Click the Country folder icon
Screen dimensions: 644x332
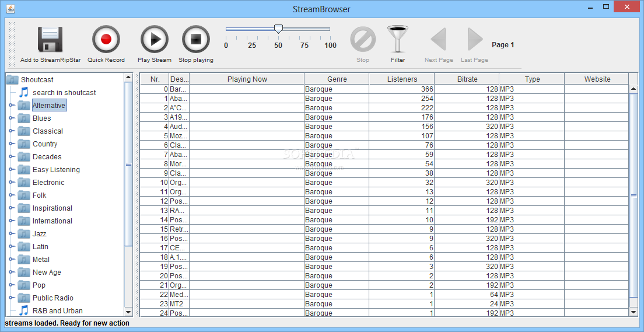[x=24, y=144]
